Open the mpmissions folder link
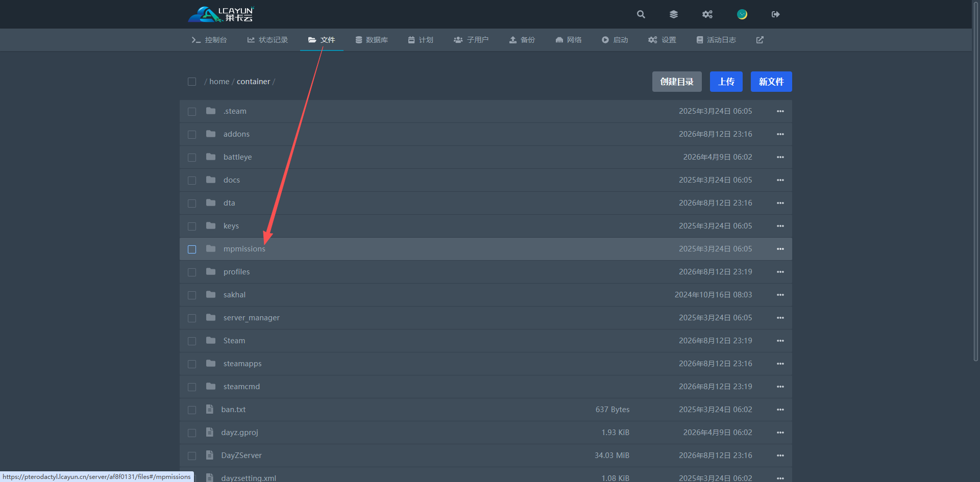 point(244,249)
